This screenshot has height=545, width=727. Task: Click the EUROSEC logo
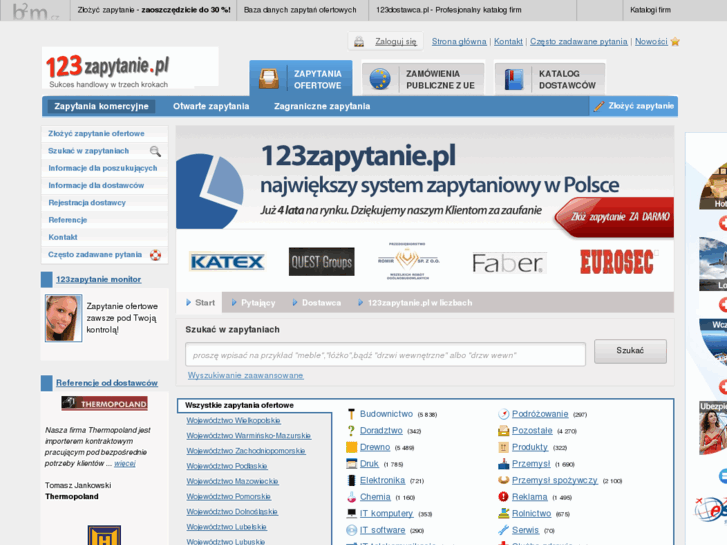(x=617, y=262)
